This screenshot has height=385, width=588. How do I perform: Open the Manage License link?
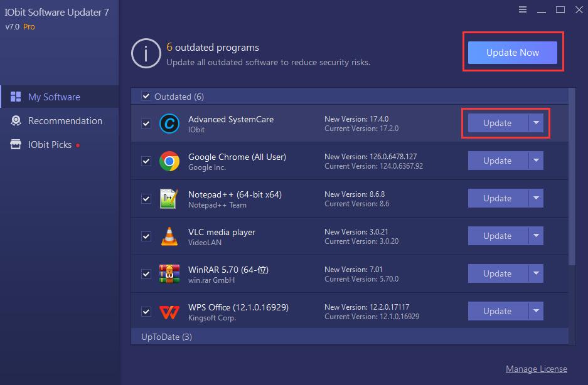coord(537,369)
